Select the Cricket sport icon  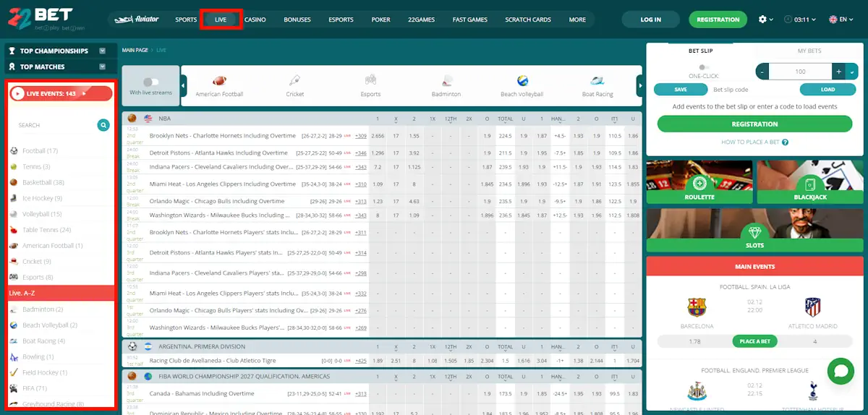(x=294, y=81)
